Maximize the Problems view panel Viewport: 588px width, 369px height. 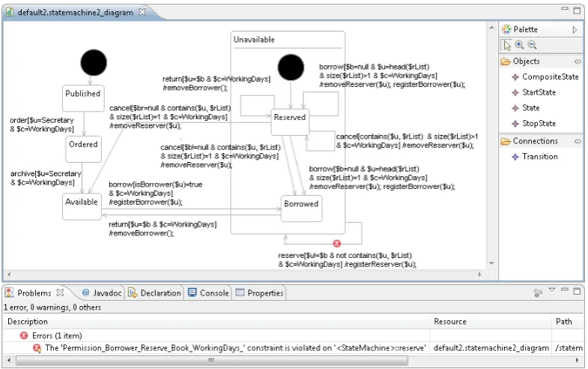(577, 291)
